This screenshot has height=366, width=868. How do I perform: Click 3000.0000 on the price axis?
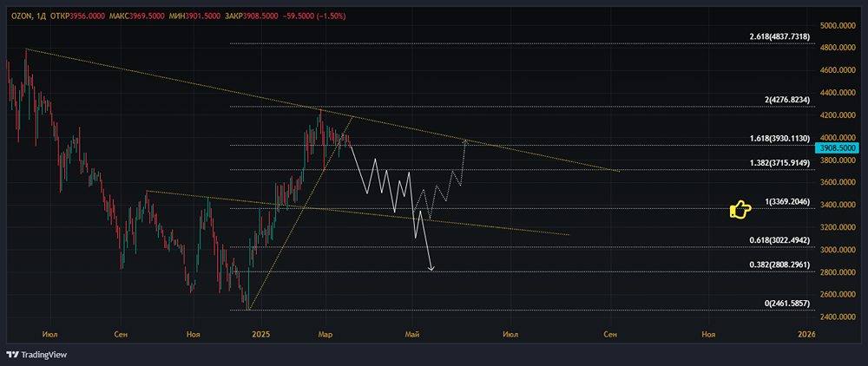click(839, 250)
